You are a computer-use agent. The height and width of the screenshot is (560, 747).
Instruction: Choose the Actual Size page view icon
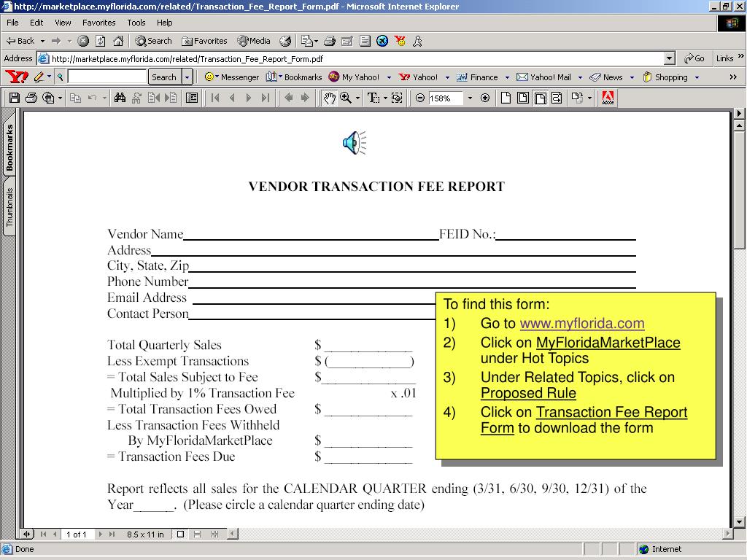pyautogui.click(x=506, y=98)
